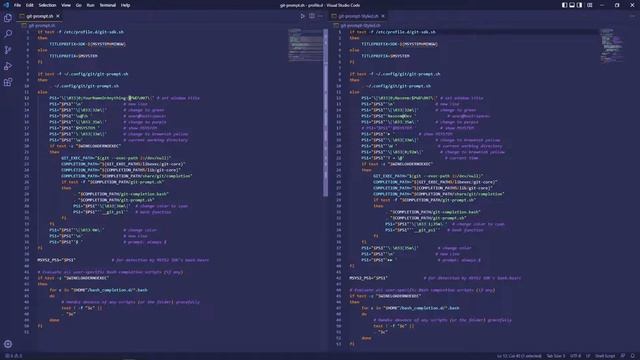Screen dimensions: 640x360
Task: Toggle Panel layout icon in title bar
Action: click(572, 5)
